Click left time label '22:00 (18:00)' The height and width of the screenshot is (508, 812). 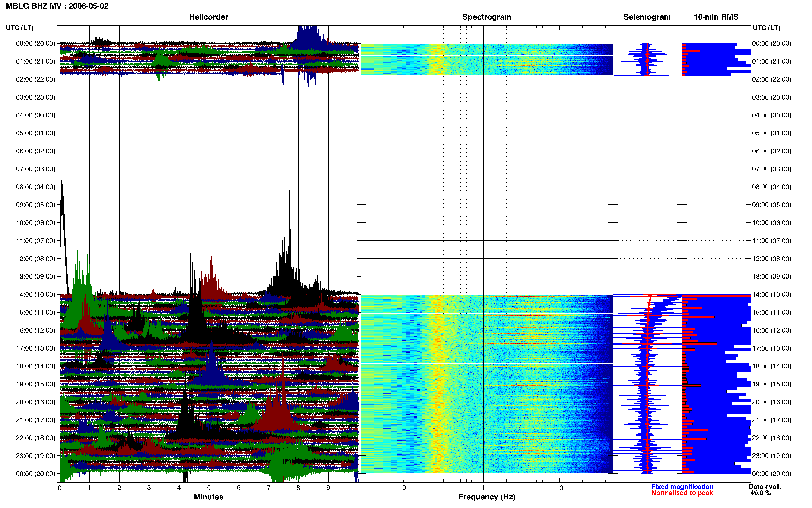point(36,438)
